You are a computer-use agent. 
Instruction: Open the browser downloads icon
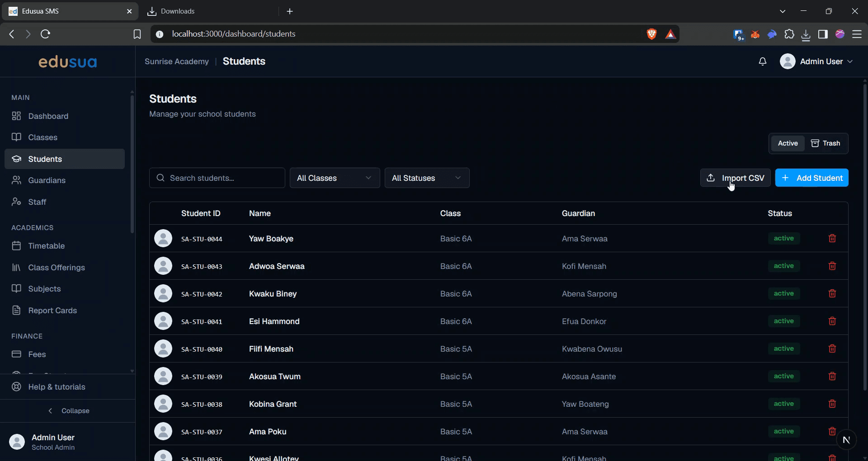(806, 34)
